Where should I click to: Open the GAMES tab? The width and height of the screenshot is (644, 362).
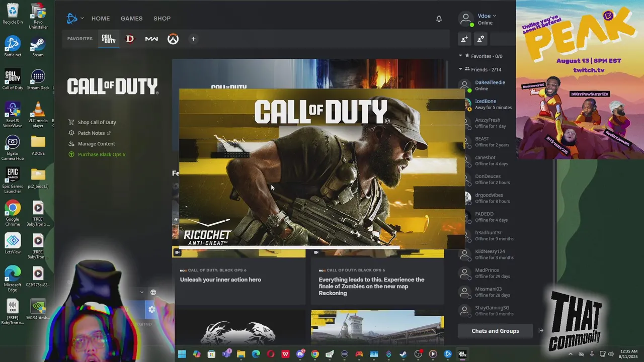[131, 19]
